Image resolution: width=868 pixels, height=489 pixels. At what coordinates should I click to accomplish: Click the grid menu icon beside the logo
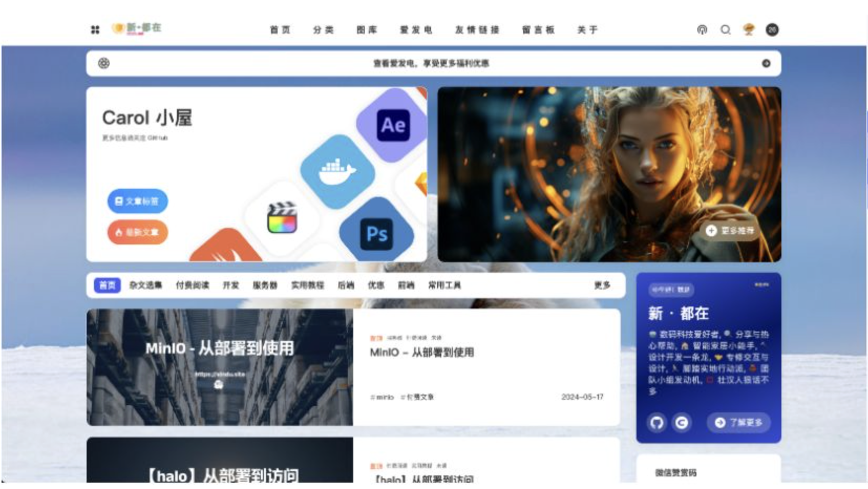coord(96,30)
